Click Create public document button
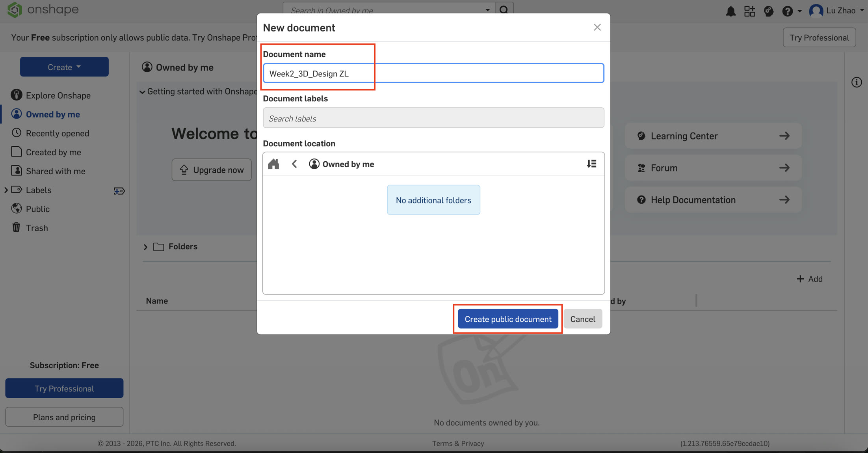Screen dimensions: 868x453 [507, 319]
